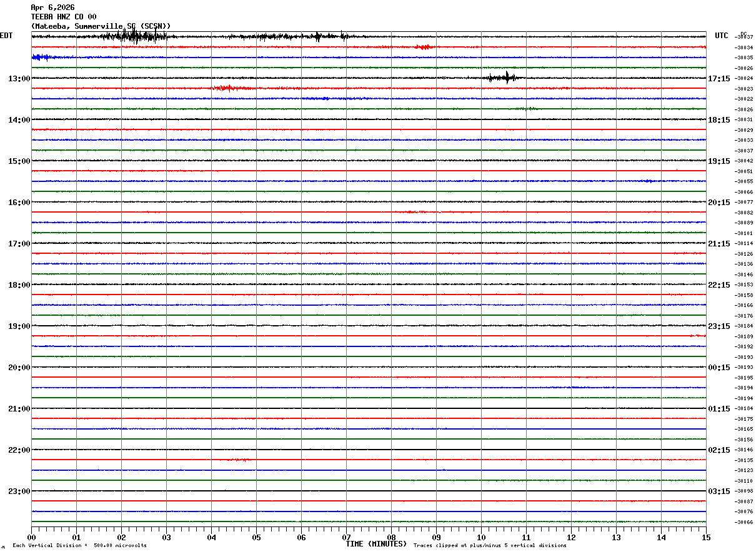Click minute '05' on the time axis
The image size is (756, 554).
(256, 537)
